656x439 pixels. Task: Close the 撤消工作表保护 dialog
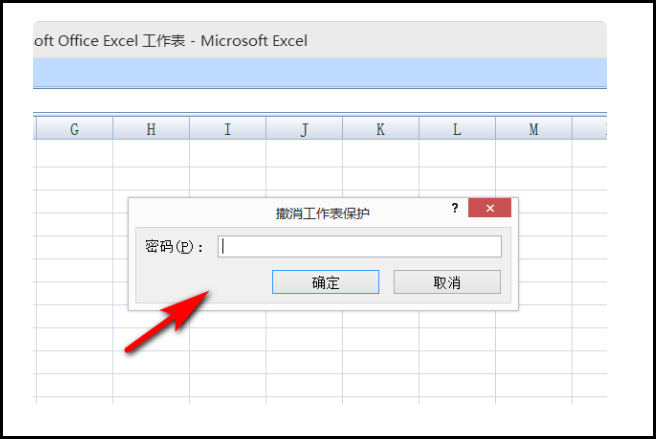pos(489,208)
